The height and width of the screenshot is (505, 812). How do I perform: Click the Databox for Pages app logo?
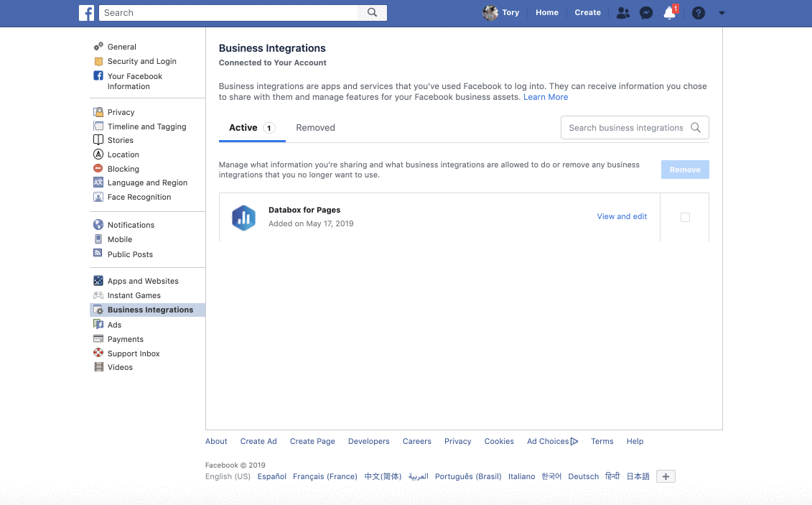click(243, 218)
